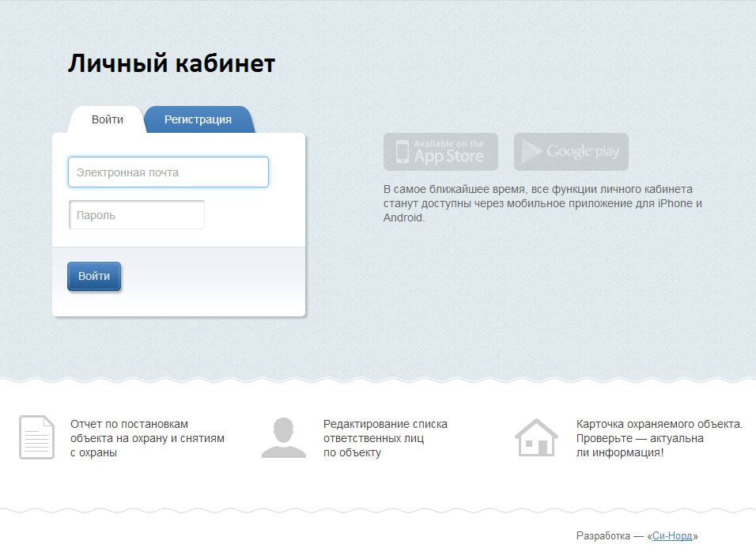Click the Проверьте — актуальна ли информация text
Viewport: 756px width, 552px height.
[639, 445]
